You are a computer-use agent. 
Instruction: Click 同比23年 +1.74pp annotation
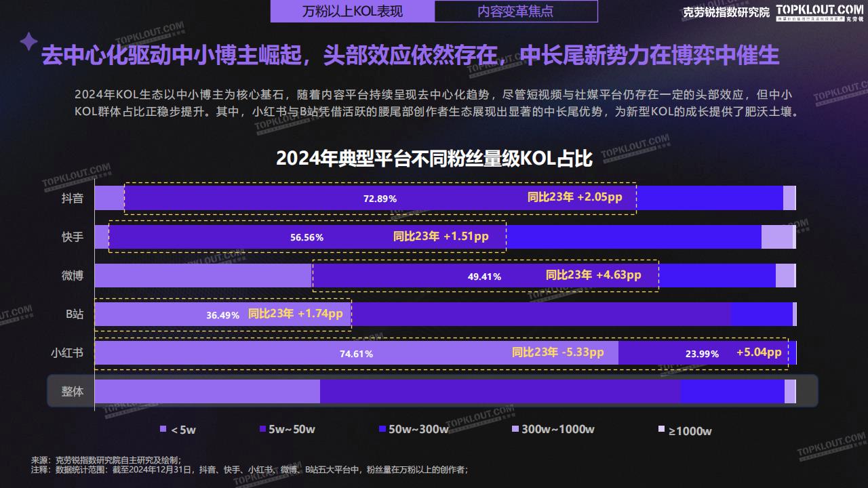[296, 314]
